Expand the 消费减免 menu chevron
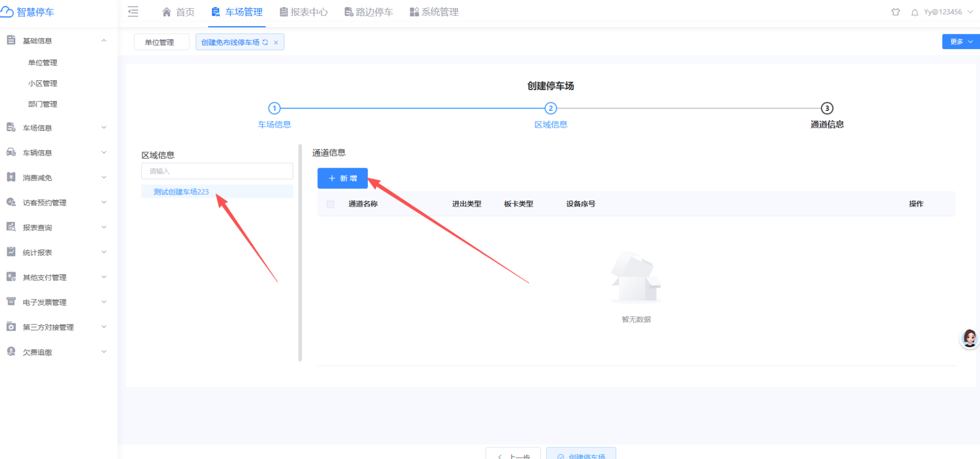 coord(104,177)
